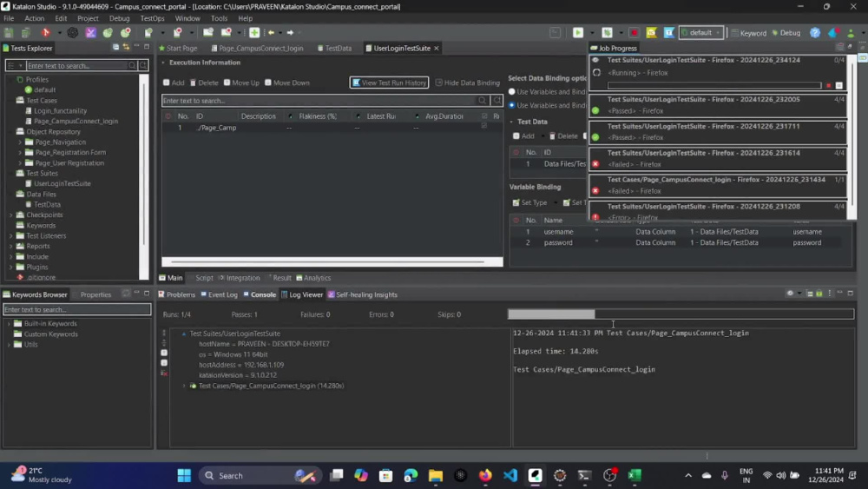This screenshot has width=868, height=489.
Task: Select the first Use Variables radio option
Action: pyautogui.click(x=512, y=91)
